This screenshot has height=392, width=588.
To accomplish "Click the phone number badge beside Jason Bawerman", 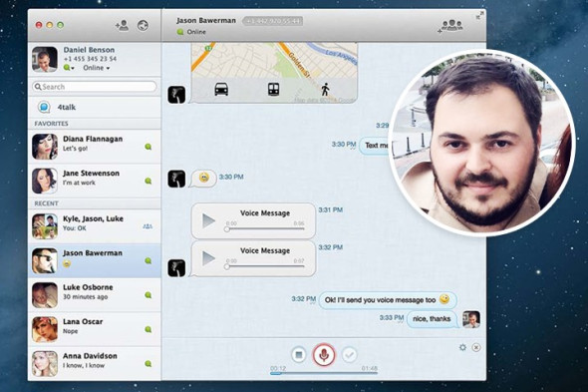I will [x=273, y=21].
